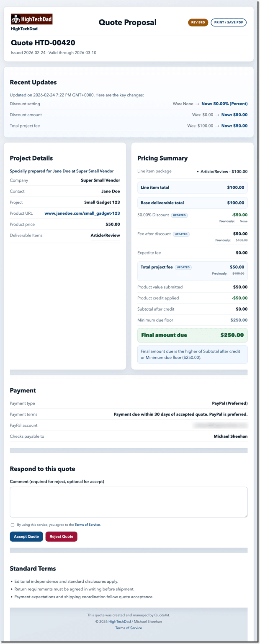Open the www.janedoe.com/small_gadget-123 product link
Viewport: 260px width, 644px height.
[82, 213]
